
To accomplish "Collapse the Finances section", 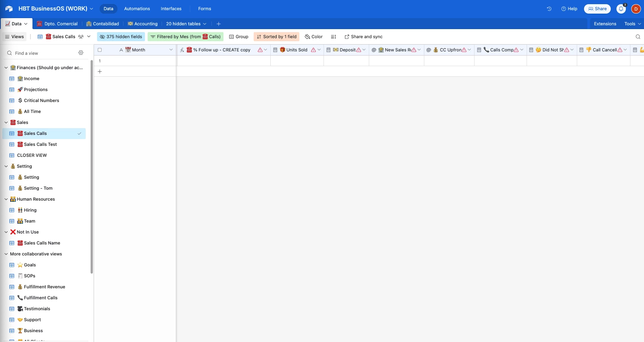I will point(6,68).
